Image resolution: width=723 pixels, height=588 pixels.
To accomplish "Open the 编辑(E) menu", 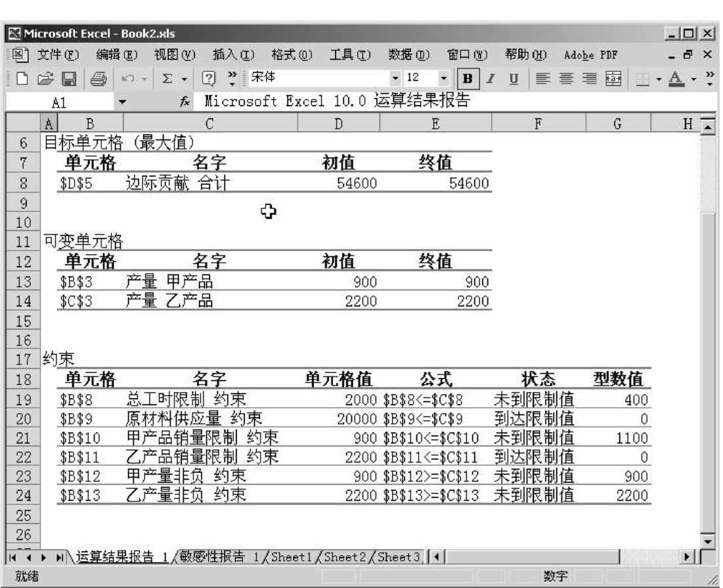I will pyautogui.click(x=117, y=55).
